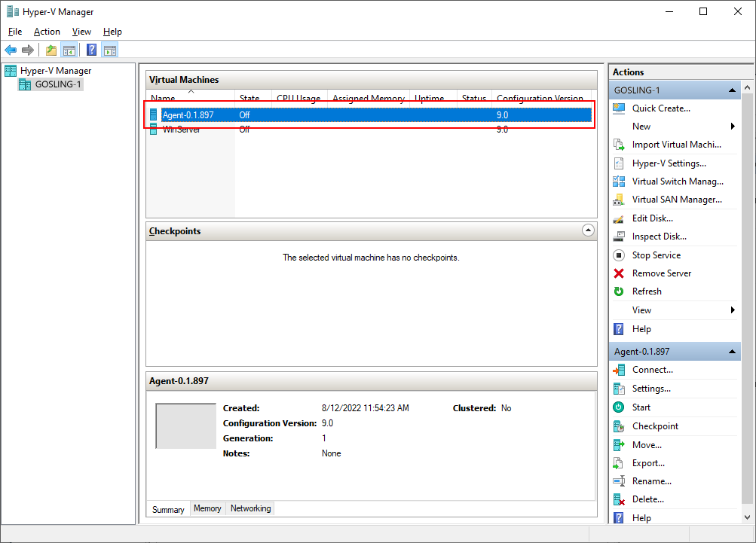Collapse the Checkpoints pane
Viewport: 756px width, 543px height.
click(588, 230)
